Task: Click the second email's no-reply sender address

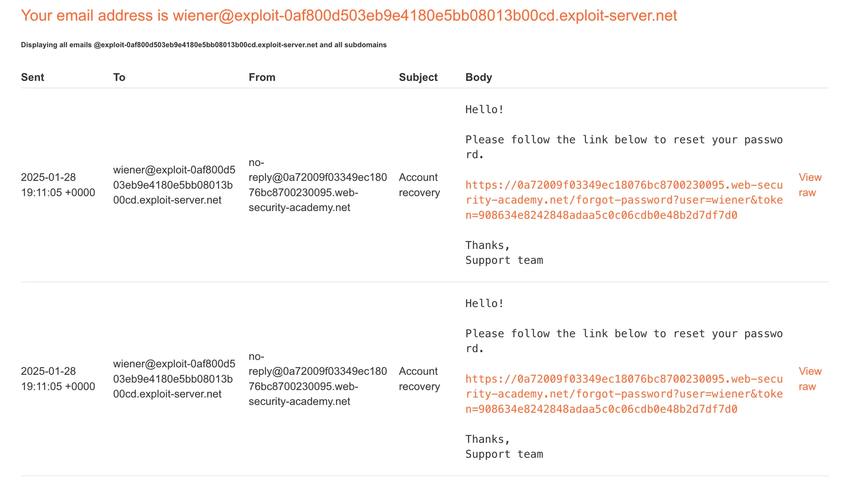Action: pyautogui.click(x=317, y=379)
